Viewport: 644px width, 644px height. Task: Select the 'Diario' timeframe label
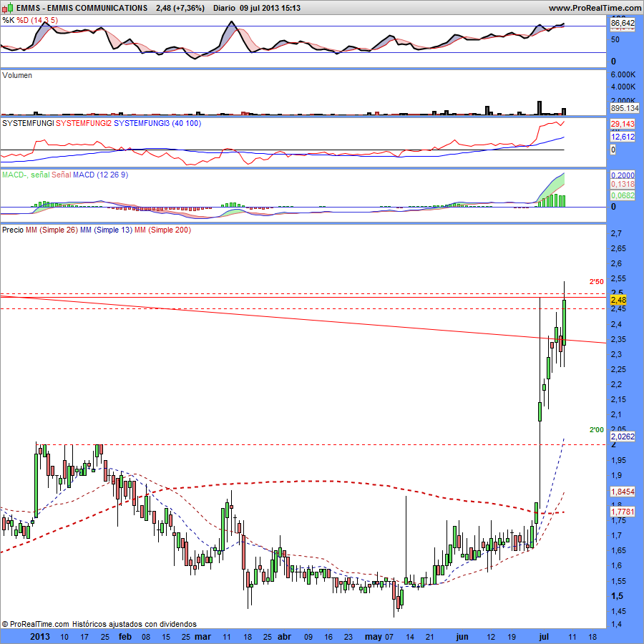tap(224, 8)
